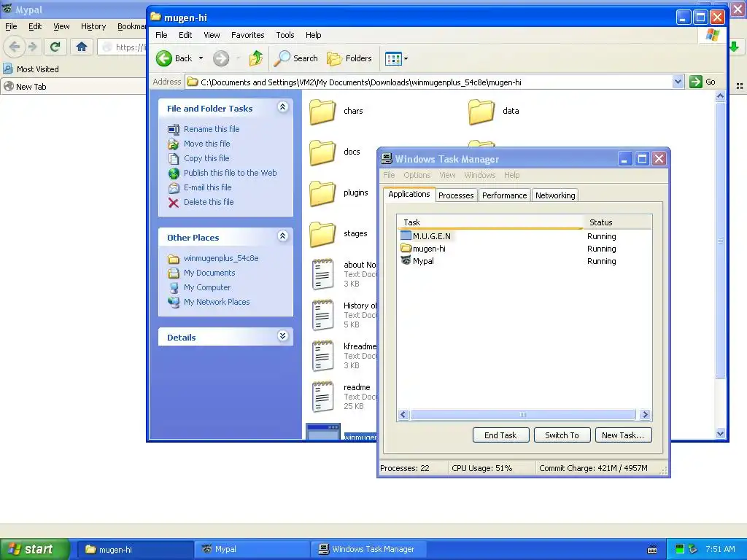Click the Mypal reload button
The height and width of the screenshot is (560, 747).
point(55,47)
